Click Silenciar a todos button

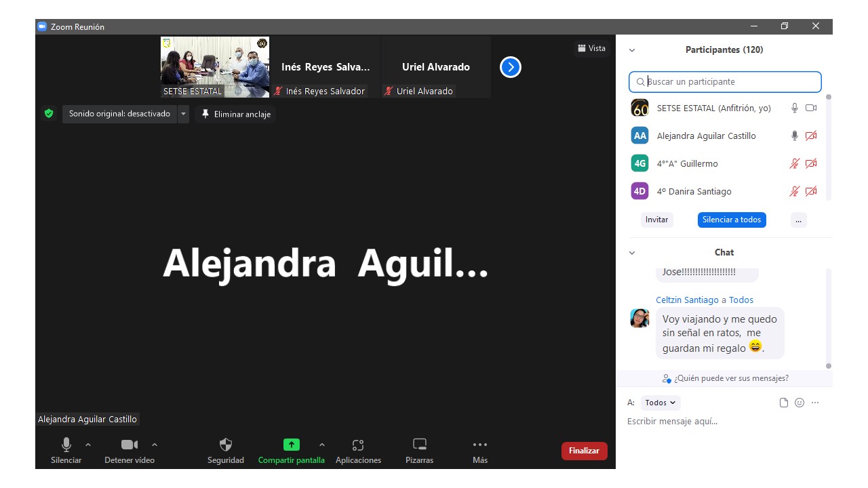(x=732, y=220)
